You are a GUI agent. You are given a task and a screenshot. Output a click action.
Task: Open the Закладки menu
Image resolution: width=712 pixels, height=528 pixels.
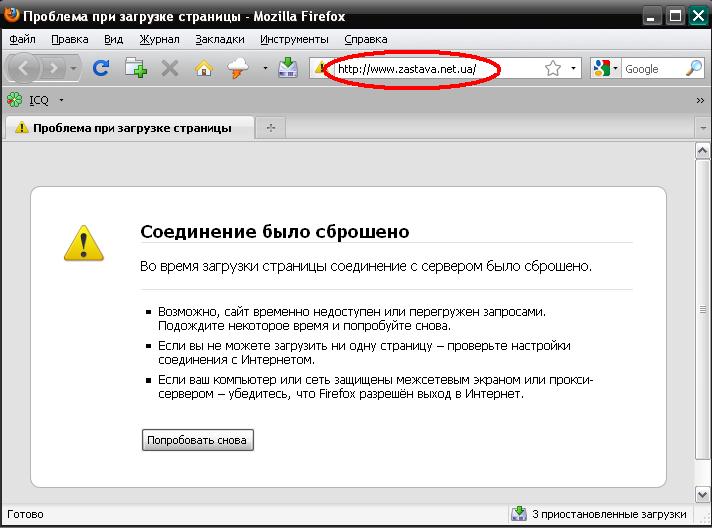[x=220, y=39]
